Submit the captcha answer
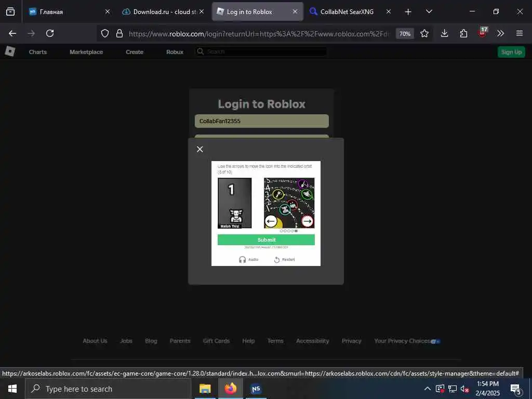The width and height of the screenshot is (532, 399). [x=266, y=240]
